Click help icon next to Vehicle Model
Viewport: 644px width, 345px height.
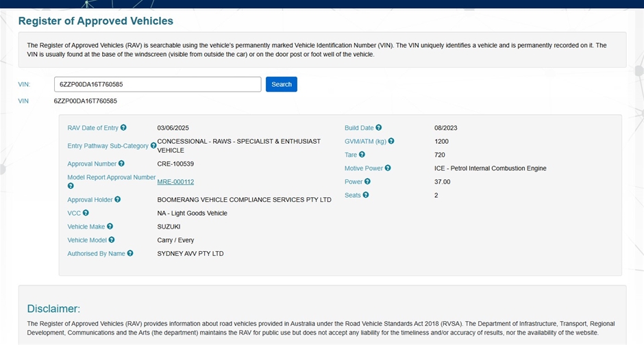coord(112,240)
